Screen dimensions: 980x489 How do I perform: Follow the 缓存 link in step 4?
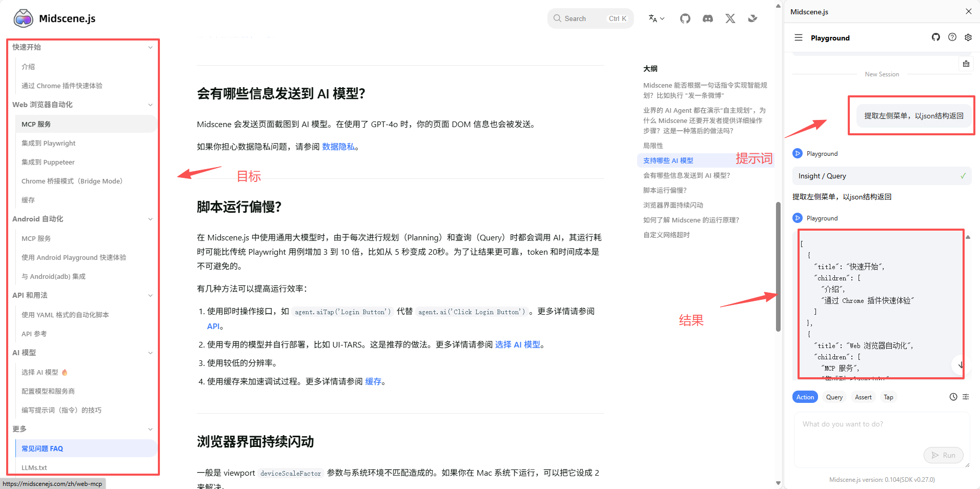point(373,381)
